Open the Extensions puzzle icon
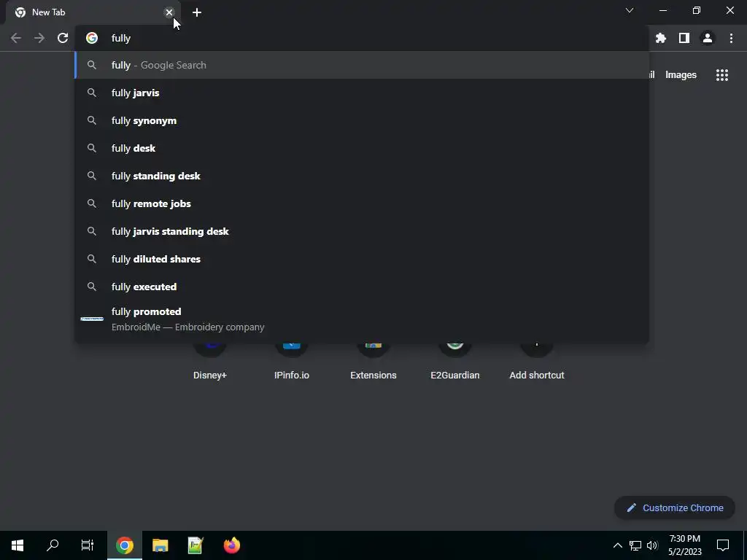 [661, 38]
